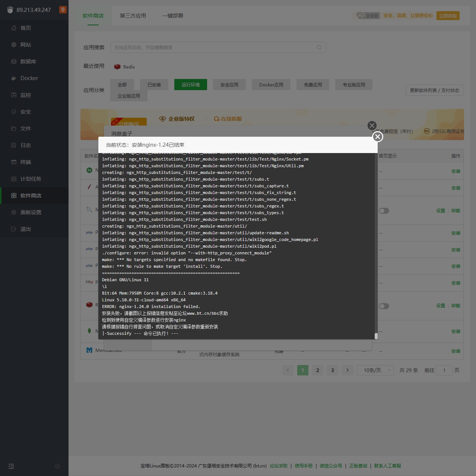
Task: Click the small gear icon at sidebar bottom
Action: pos(57,466)
